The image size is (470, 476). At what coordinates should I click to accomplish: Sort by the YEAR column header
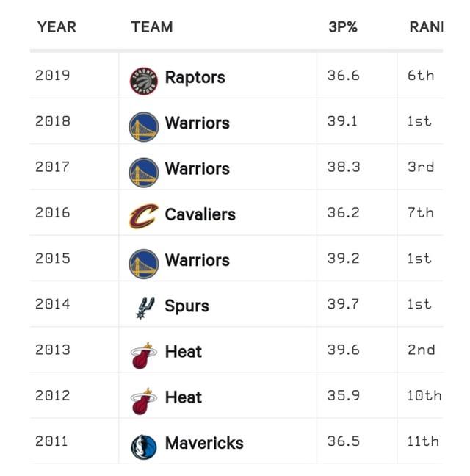(57, 27)
